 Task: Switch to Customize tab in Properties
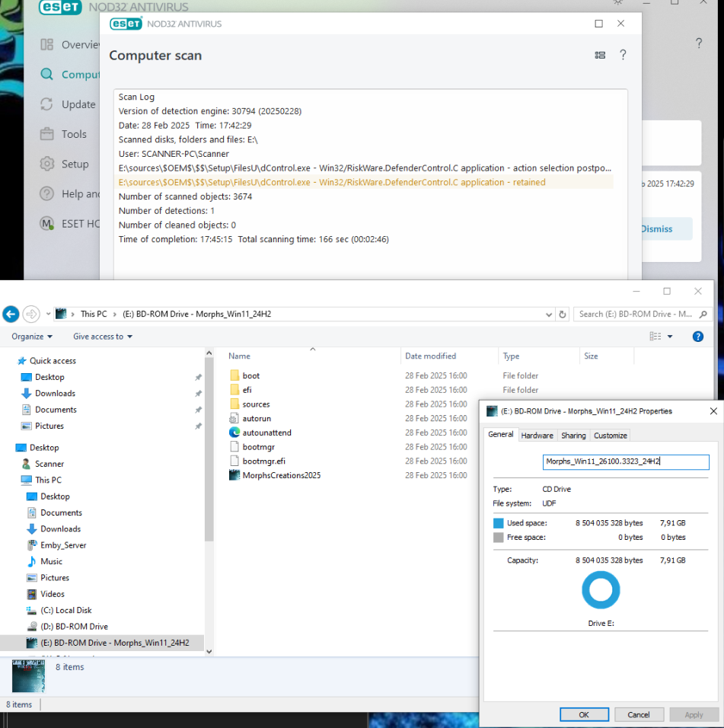point(611,436)
